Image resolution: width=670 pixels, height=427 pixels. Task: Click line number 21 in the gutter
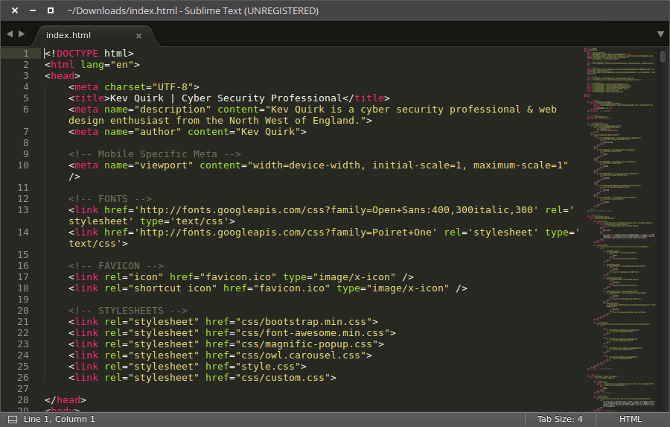click(23, 322)
